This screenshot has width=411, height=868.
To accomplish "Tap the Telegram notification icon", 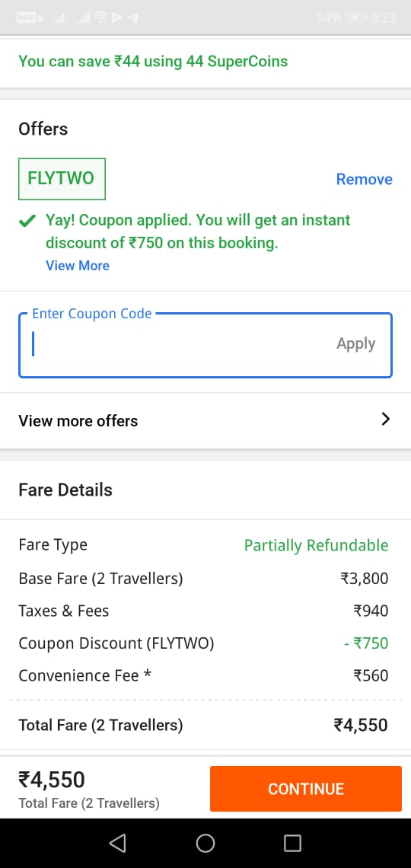I will click(x=132, y=18).
